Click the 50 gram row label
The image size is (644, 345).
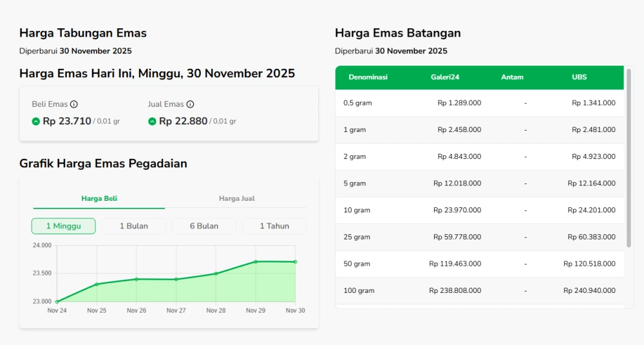[357, 264]
